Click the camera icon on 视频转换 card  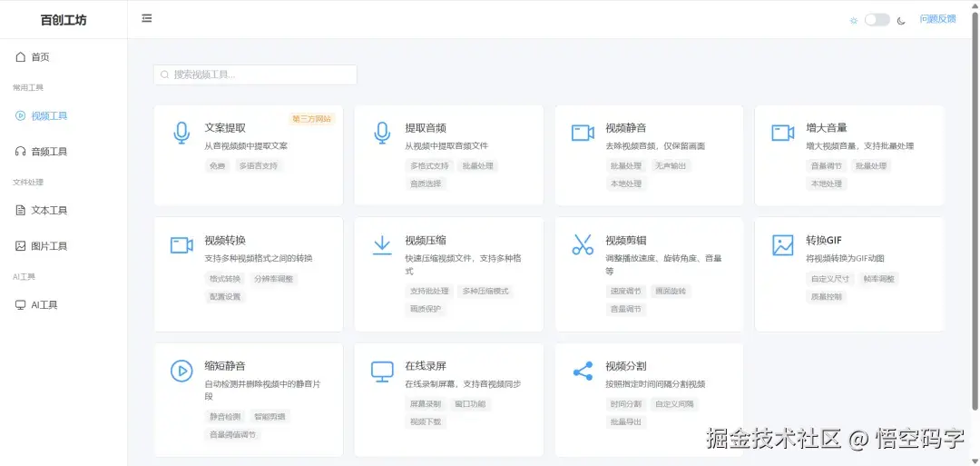click(181, 244)
